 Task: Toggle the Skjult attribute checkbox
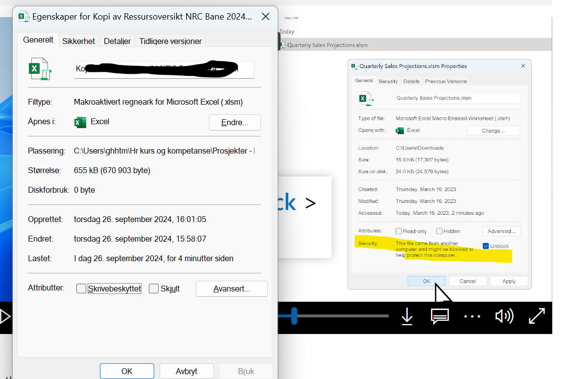tap(154, 289)
